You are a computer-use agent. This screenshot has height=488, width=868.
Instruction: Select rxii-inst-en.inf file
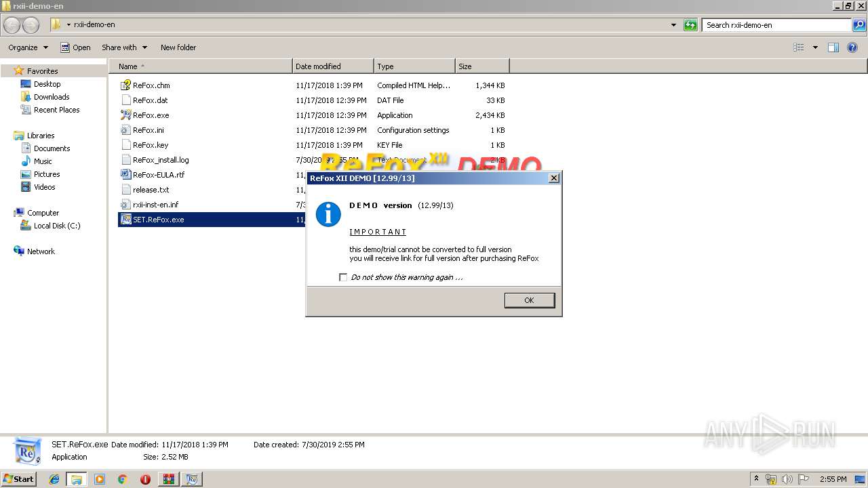[x=155, y=205]
